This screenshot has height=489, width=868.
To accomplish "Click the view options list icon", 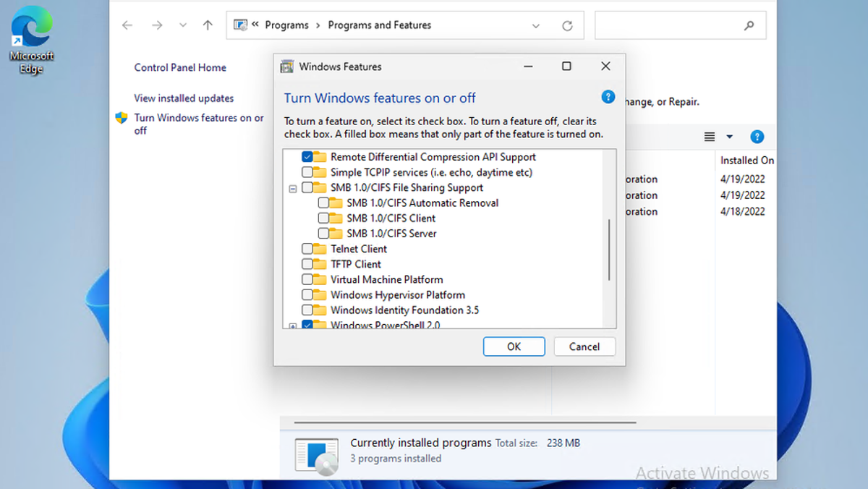I will pyautogui.click(x=710, y=137).
